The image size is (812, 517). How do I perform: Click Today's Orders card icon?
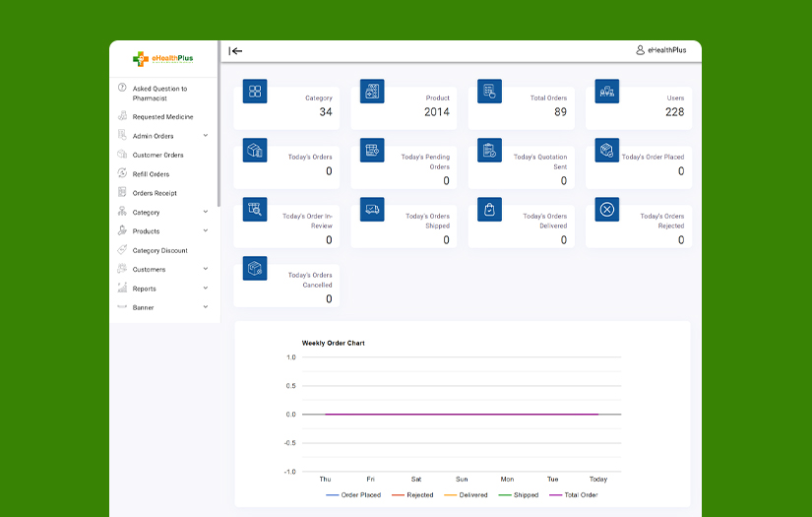[255, 151]
